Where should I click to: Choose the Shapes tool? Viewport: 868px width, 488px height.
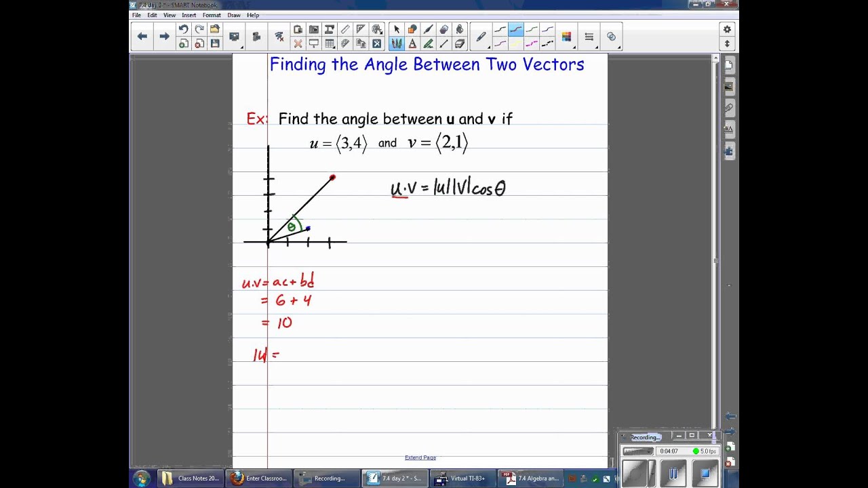(412, 29)
